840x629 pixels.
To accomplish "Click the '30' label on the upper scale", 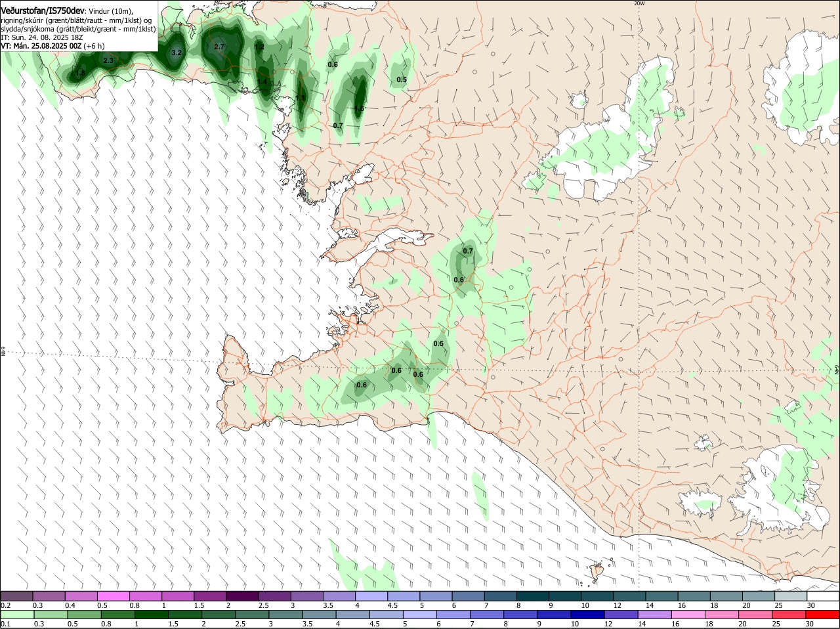I will (811, 605).
